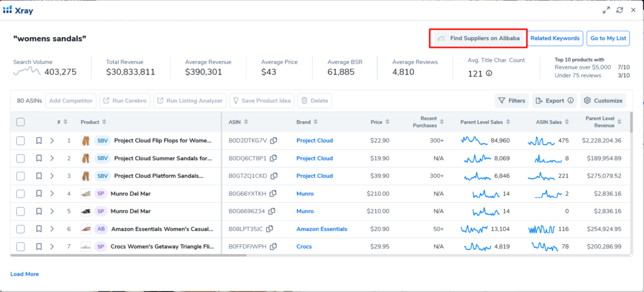Click the Export button

click(x=555, y=100)
